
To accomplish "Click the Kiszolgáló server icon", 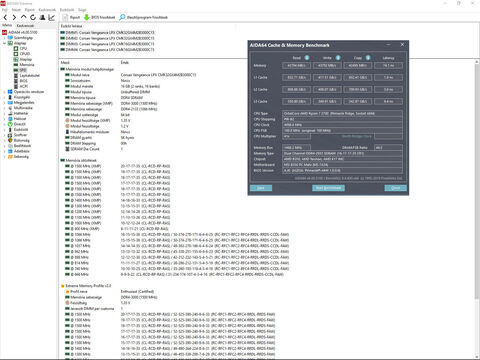I will pos(10,97).
